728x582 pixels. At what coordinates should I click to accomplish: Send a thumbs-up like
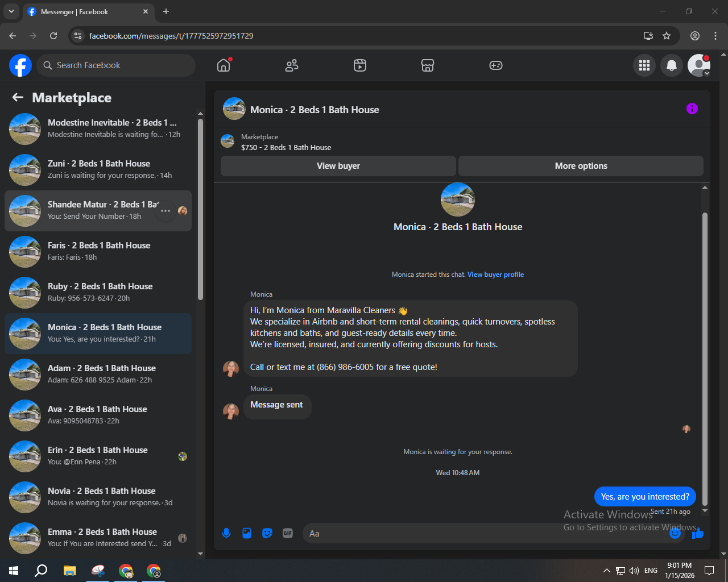click(698, 533)
